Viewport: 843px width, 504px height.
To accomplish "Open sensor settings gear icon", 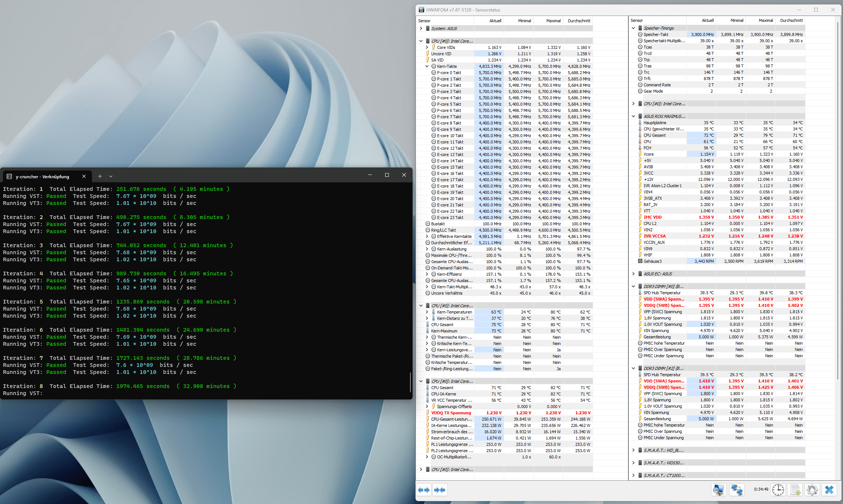I will 812,490.
